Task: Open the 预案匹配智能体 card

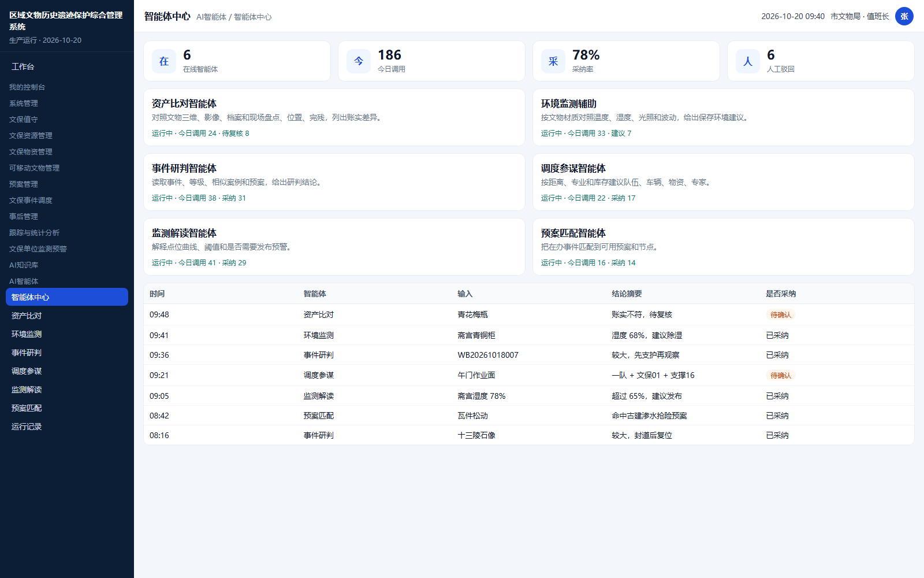Action: pyautogui.click(x=724, y=247)
